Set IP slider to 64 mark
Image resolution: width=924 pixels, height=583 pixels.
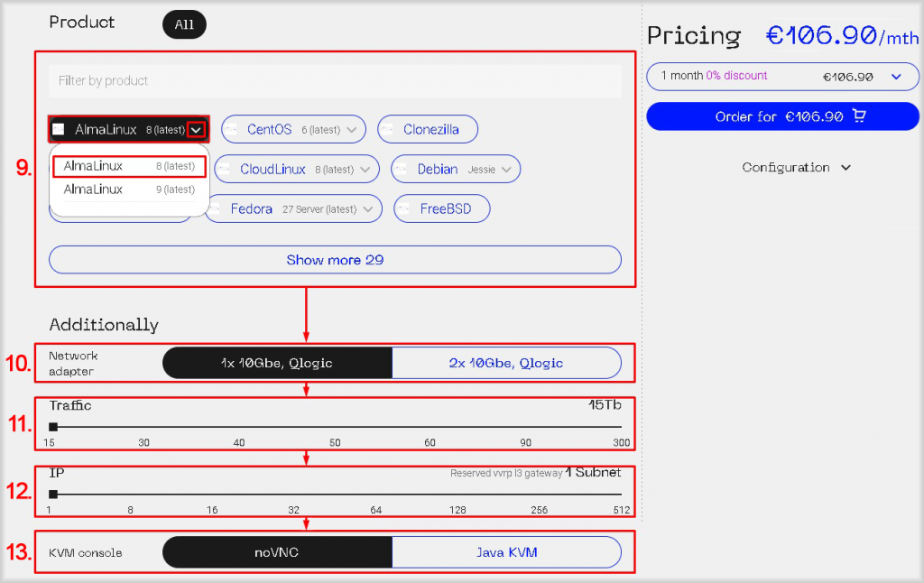376,494
